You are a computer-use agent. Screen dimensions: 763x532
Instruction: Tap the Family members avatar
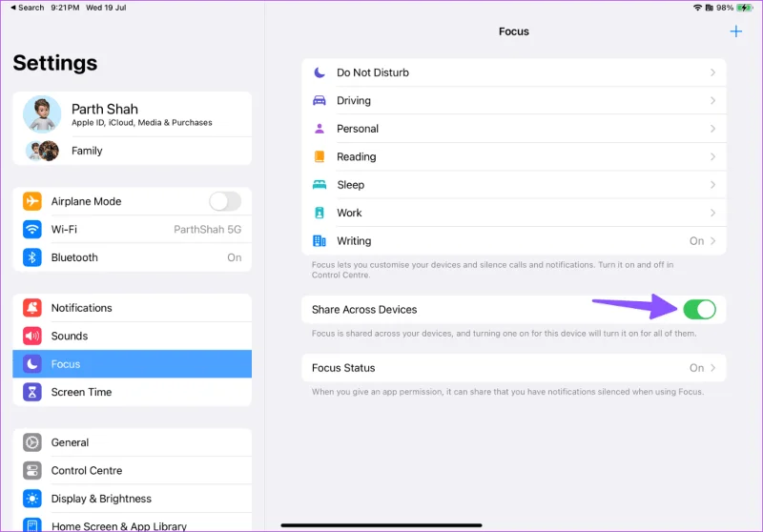pos(42,151)
